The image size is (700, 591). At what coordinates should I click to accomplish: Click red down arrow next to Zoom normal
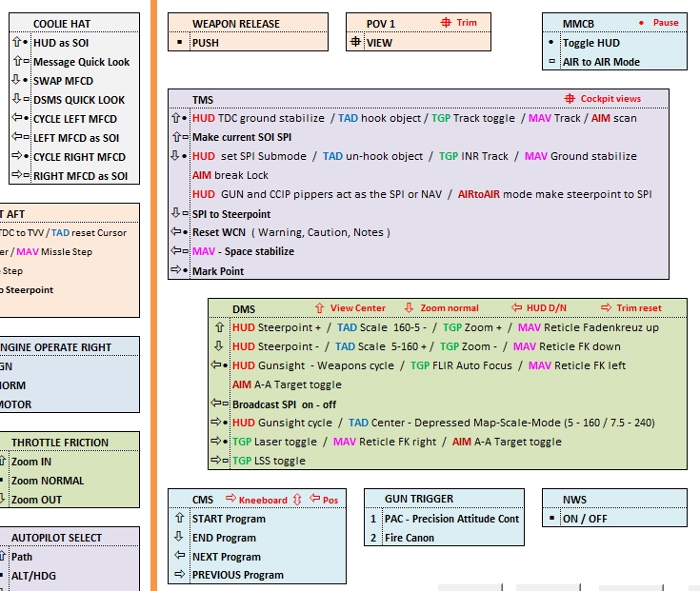click(x=409, y=307)
